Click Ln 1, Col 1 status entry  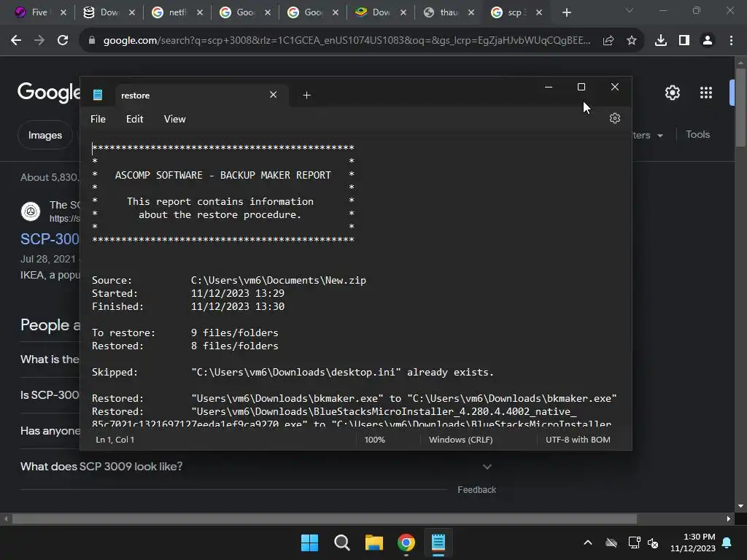115,440
